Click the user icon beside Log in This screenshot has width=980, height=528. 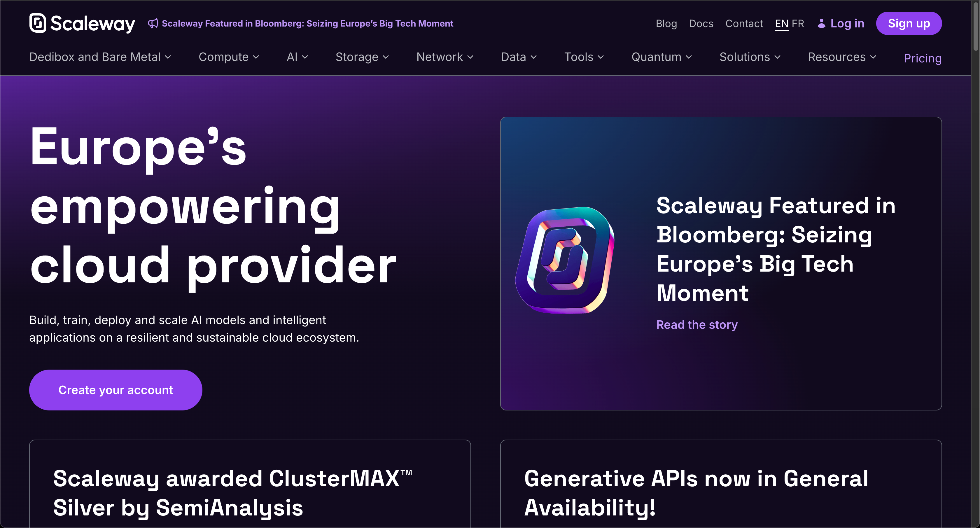pos(821,24)
